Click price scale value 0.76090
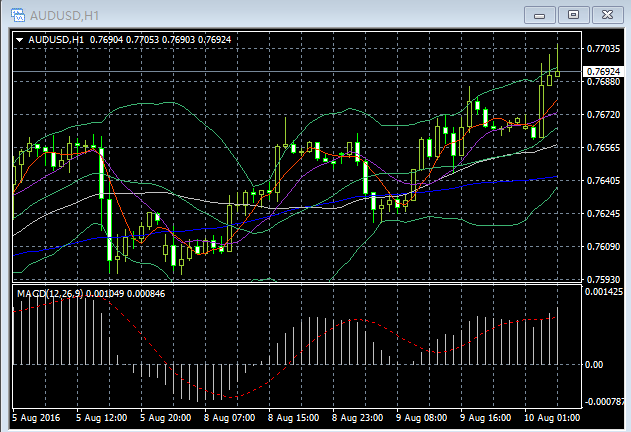This screenshot has width=631, height=432. pyautogui.click(x=603, y=246)
